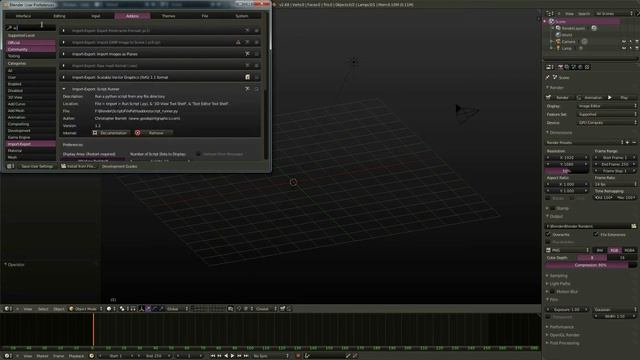Open the Development Guides link
This screenshot has width=640, height=360.
point(120,166)
